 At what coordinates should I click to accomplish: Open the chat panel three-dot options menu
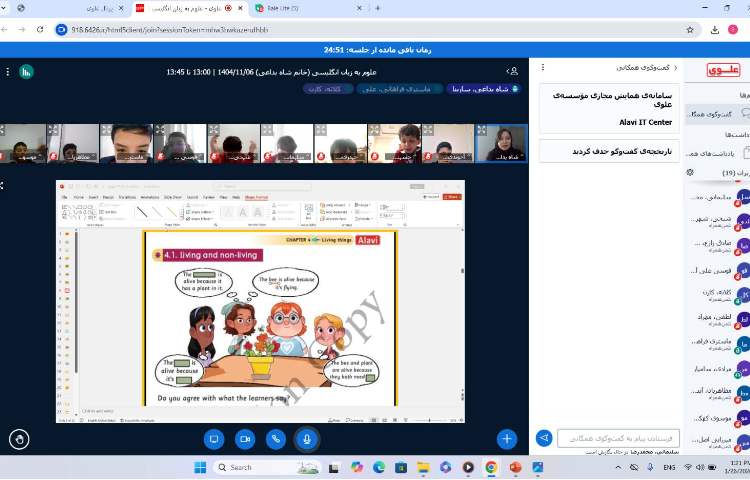point(543,67)
